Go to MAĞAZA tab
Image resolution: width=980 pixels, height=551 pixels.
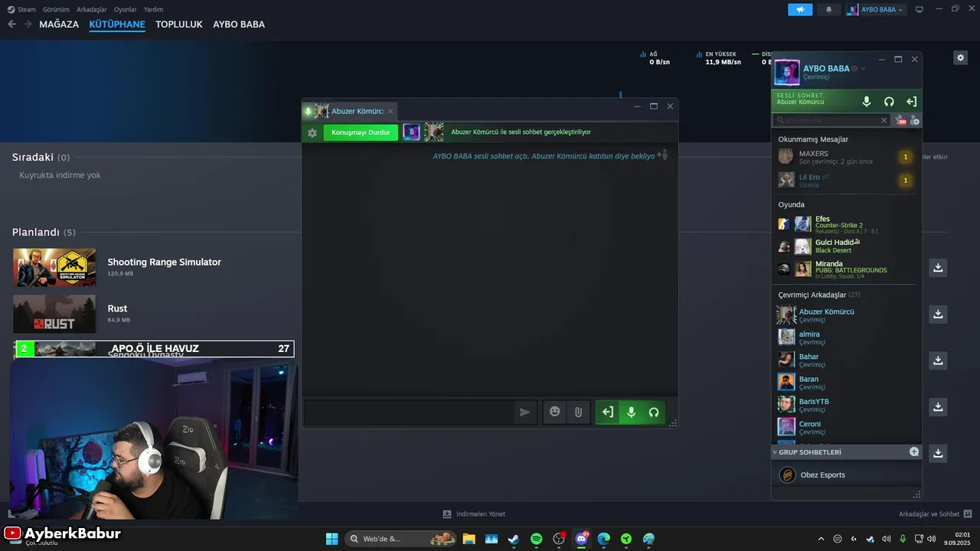point(59,24)
